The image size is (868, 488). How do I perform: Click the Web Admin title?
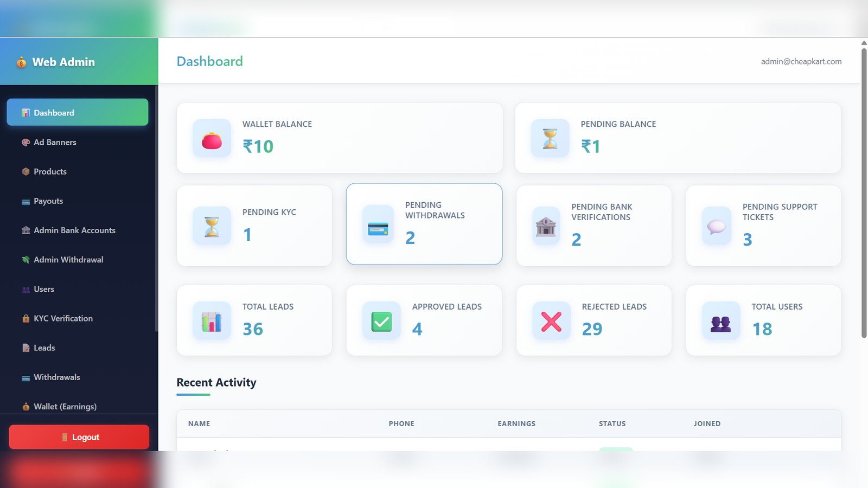(63, 62)
